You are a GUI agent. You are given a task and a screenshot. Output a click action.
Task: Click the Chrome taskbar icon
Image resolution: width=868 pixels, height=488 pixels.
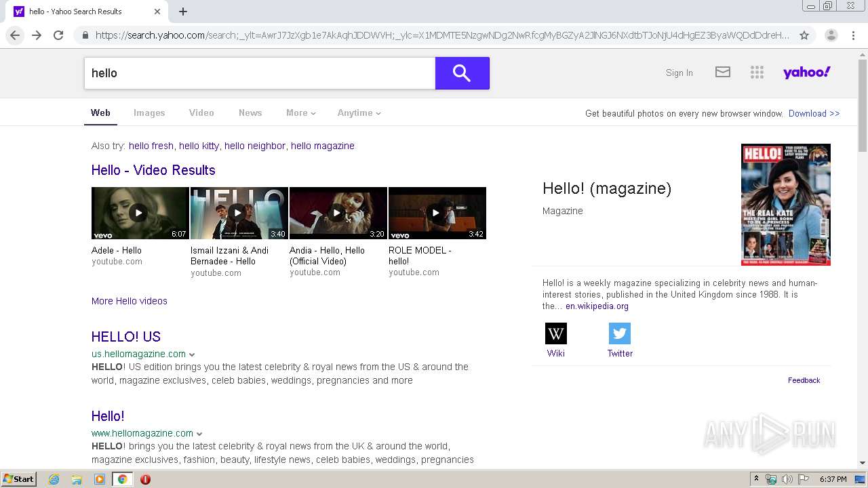tap(122, 479)
